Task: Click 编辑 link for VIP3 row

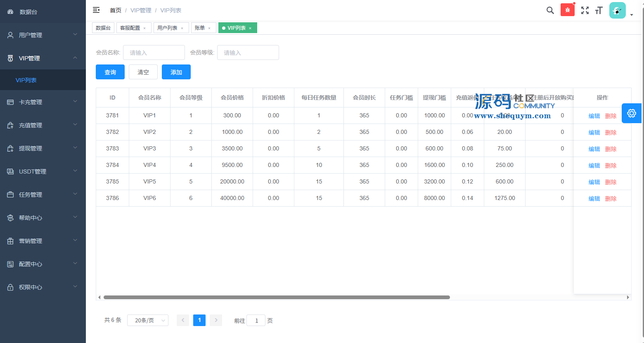Action: 594,149
